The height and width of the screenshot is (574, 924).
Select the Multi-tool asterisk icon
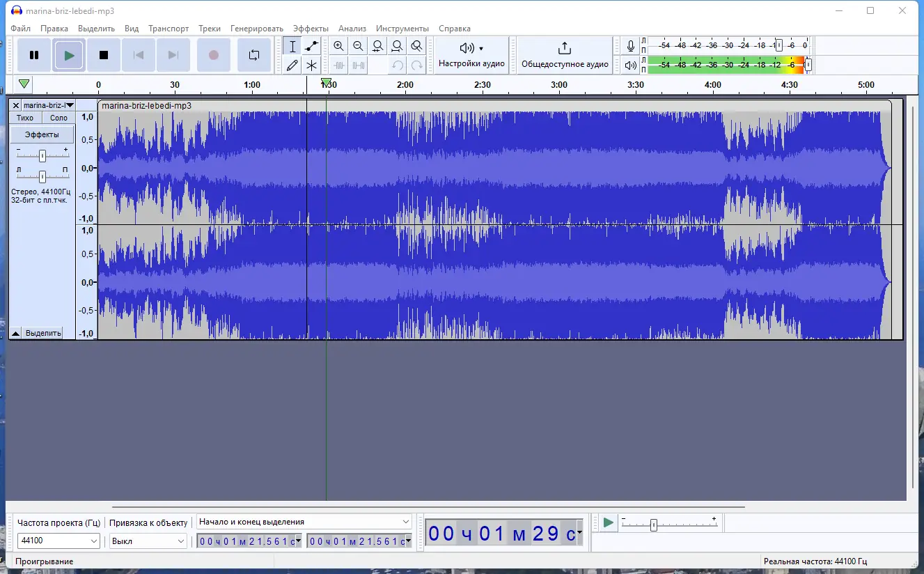311,65
